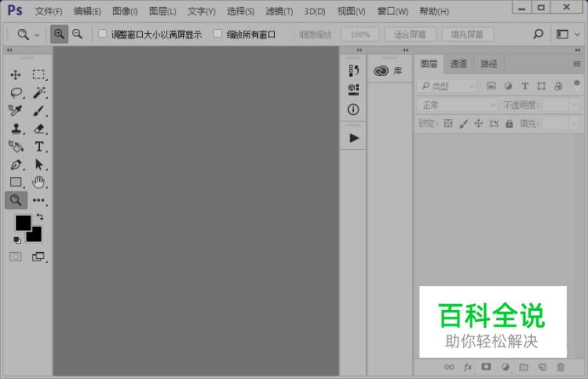Select the Eraser tool
Image resolution: width=588 pixels, height=379 pixels.
pyautogui.click(x=39, y=129)
